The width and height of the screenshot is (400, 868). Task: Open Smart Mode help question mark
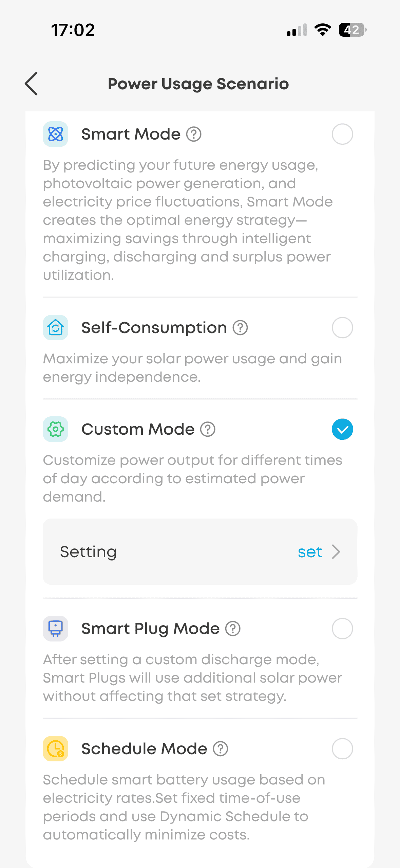click(194, 134)
